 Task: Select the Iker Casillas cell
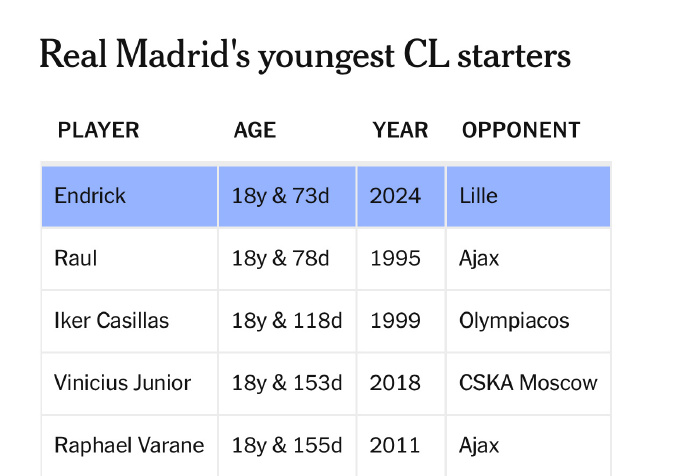coord(130,321)
